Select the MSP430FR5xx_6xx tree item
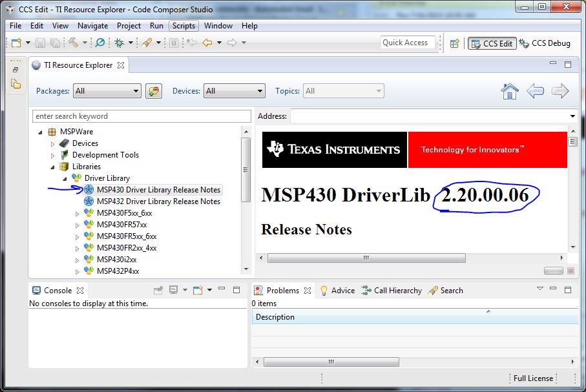 pyautogui.click(x=127, y=236)
